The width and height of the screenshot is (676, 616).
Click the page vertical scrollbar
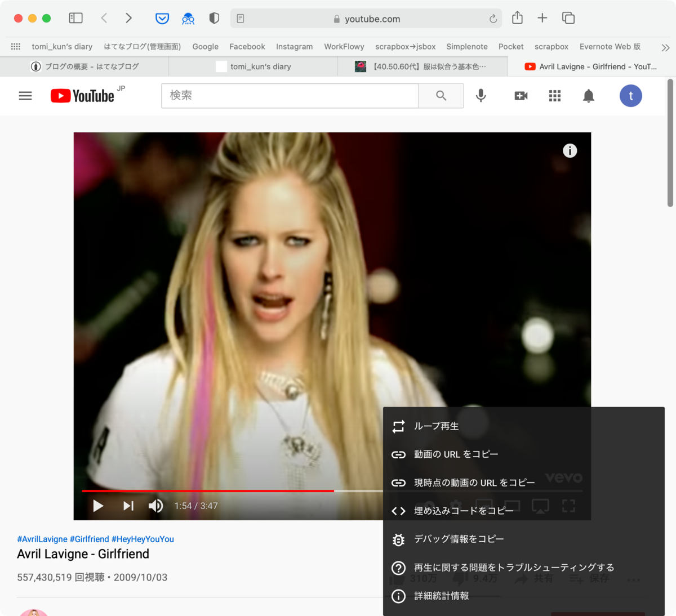pyautogui.click(x=670, y=143)
